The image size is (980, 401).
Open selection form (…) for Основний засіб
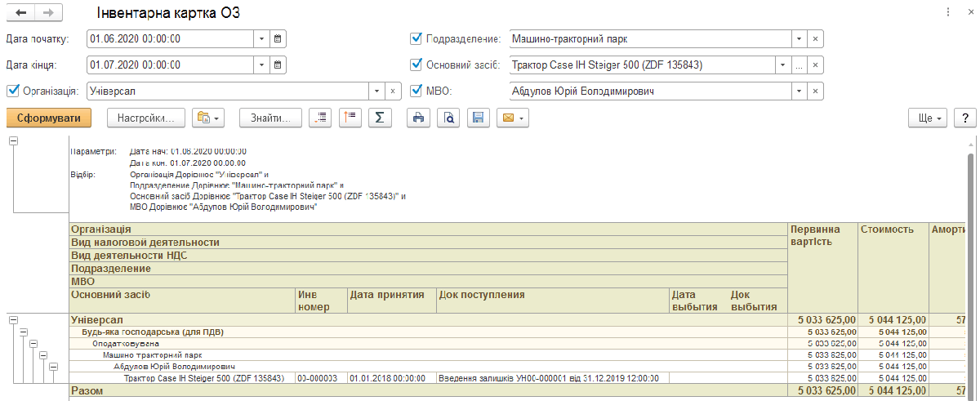(x=800, y=65)
